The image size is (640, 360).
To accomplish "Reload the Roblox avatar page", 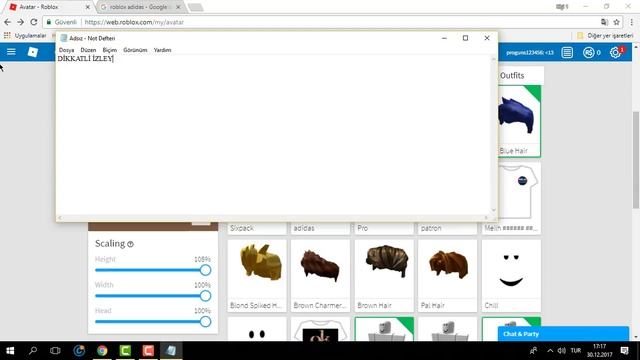I will click(x=34, y=22).
